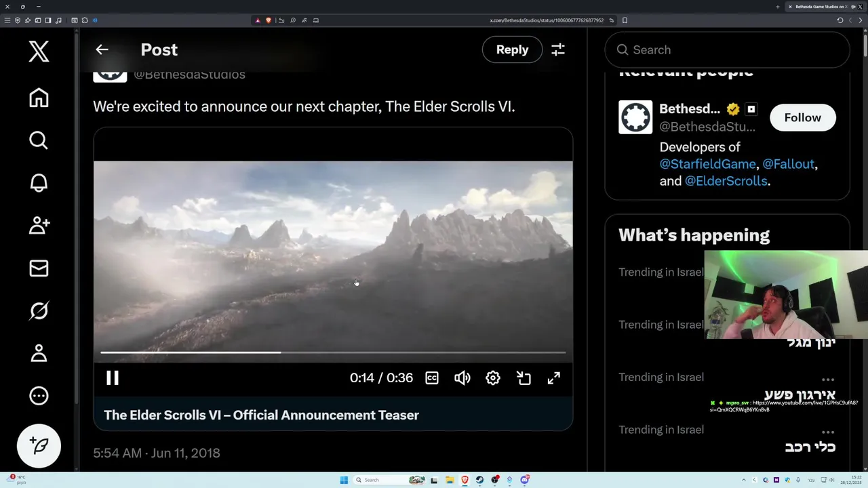This screenshot has width=868, height=488.
Task: Open the 5:54 AM Jun 11, 2018 timestamp
Action: point(157,453)
